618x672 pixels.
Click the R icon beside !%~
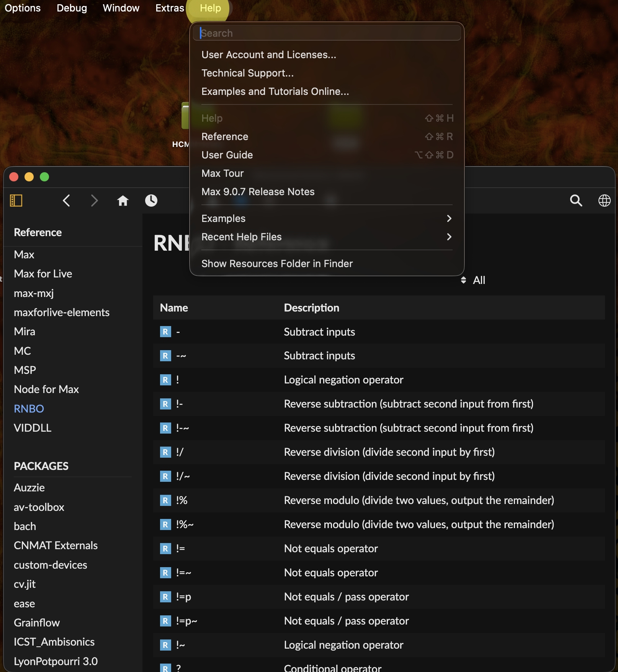pos(165,525)
